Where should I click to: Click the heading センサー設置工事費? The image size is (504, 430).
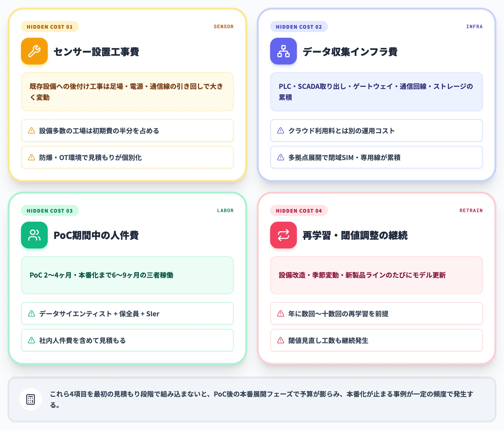pos(96,52)
